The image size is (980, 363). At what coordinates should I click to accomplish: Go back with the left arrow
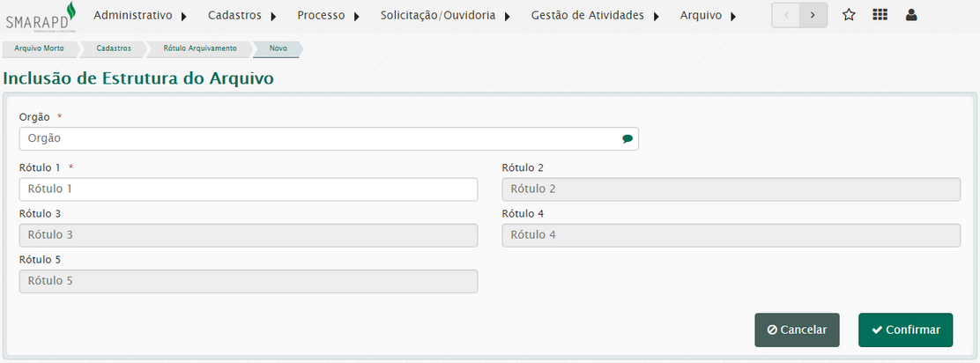click(785, 15)
